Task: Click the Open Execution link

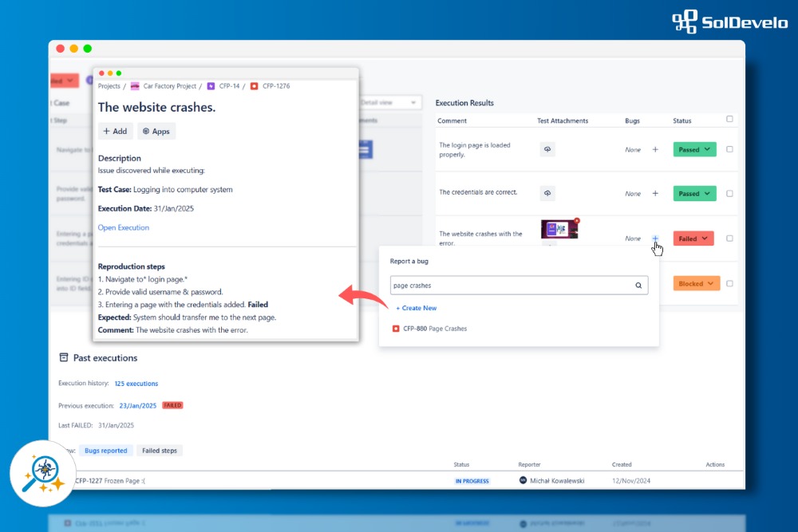Action: pyautogui.click(x=123, y=227)
